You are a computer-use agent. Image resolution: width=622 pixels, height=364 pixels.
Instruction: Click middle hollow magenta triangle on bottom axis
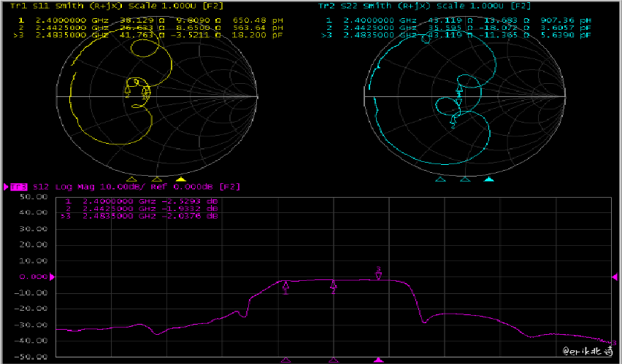point(334,360)
